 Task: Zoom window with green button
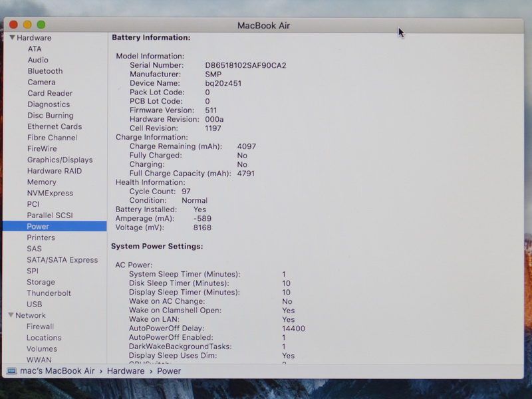(x=41, y=25)
